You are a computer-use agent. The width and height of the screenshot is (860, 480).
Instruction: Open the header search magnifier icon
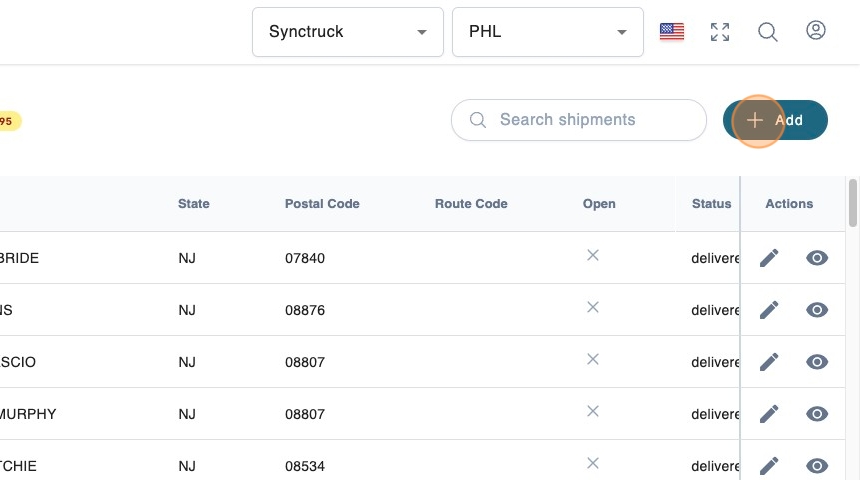768,32
